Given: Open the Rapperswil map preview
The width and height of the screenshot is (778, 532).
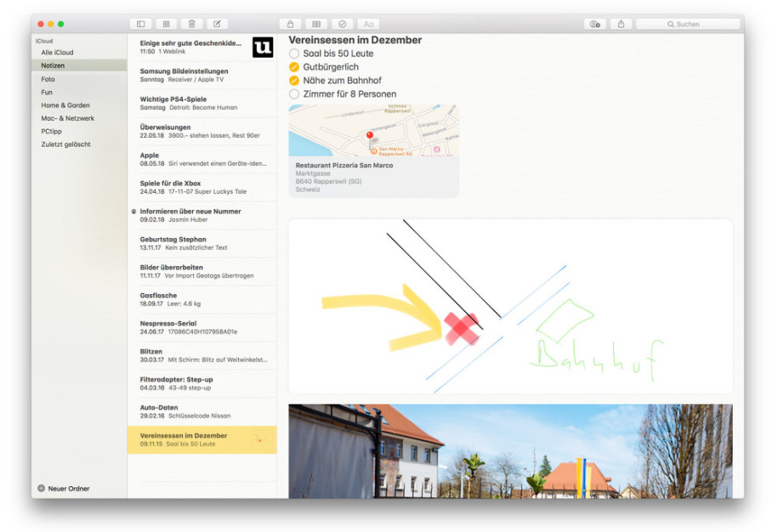Looking at the screenshot, I should pyautogui.click(x=373, y=130).
